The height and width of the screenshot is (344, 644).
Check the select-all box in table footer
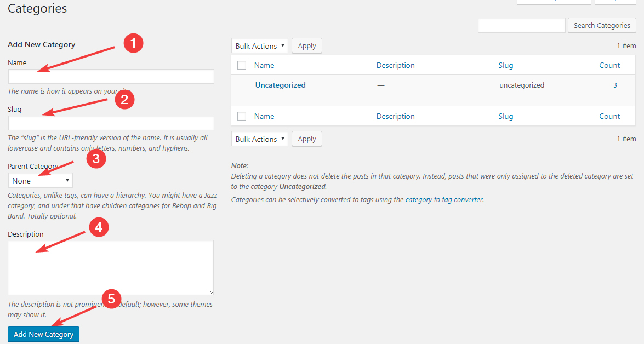coord(242,116)
